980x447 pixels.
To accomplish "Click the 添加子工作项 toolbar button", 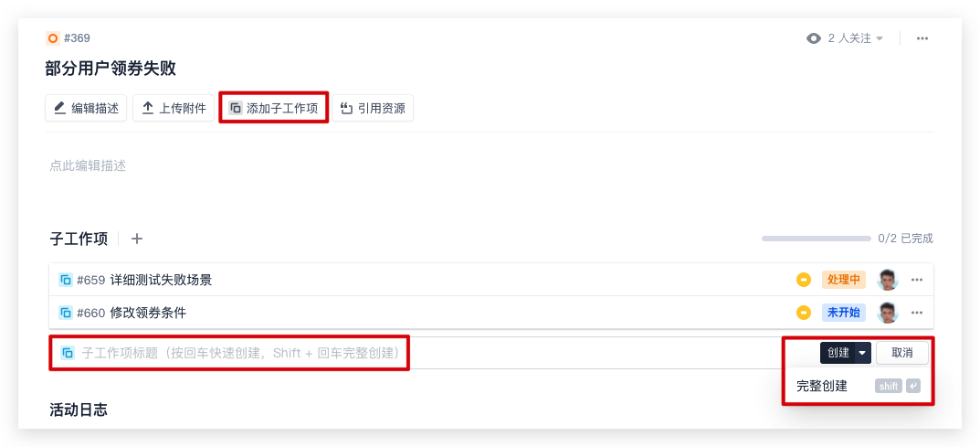I will pyautogui.click(x=273, y=108).
